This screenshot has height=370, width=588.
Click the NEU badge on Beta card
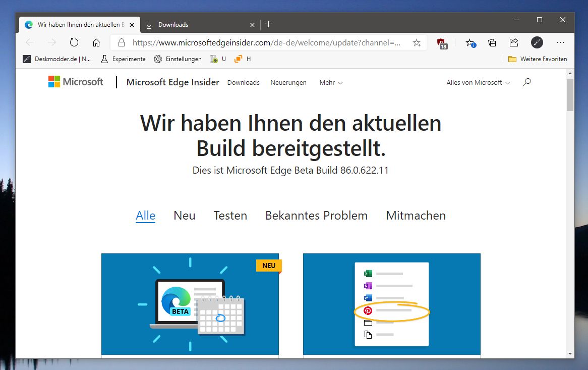point(269,266)
